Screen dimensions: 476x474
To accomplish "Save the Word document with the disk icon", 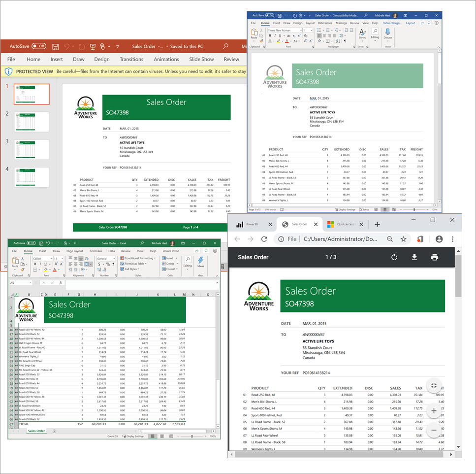I will [280, 15].
